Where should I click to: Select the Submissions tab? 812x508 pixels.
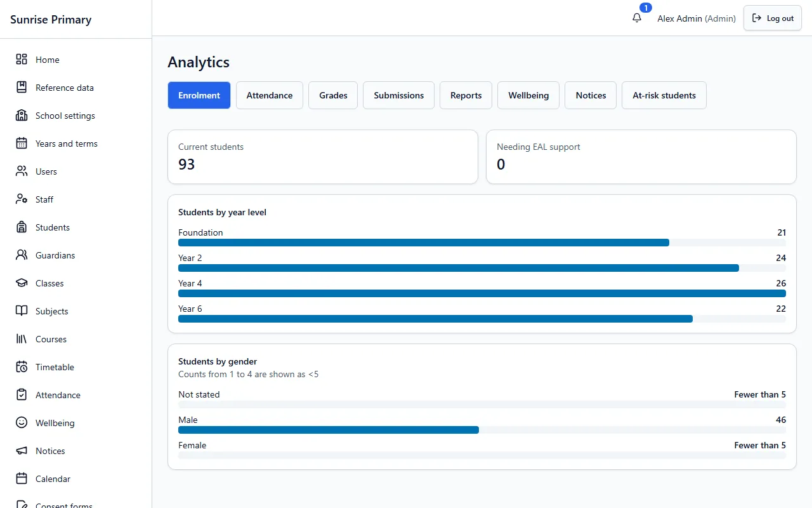(398, 95)
